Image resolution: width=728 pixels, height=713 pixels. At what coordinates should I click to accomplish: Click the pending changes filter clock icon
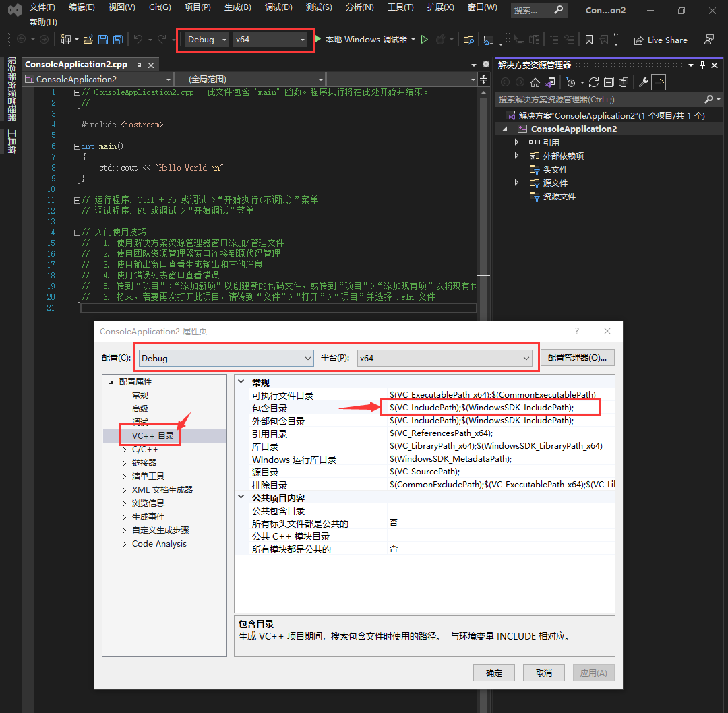coord(571,82)
